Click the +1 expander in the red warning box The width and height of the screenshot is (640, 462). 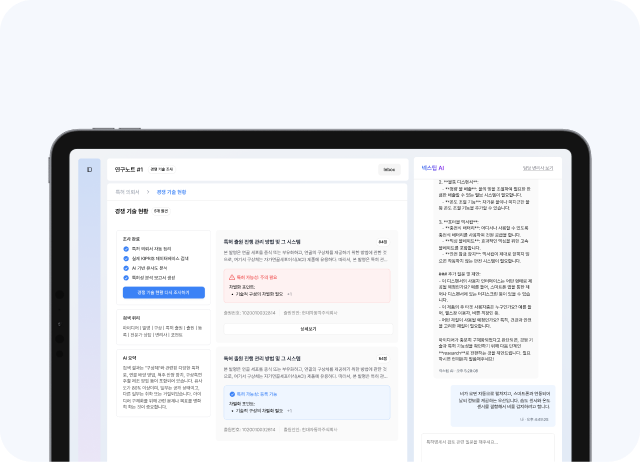(x=289, y=294)
